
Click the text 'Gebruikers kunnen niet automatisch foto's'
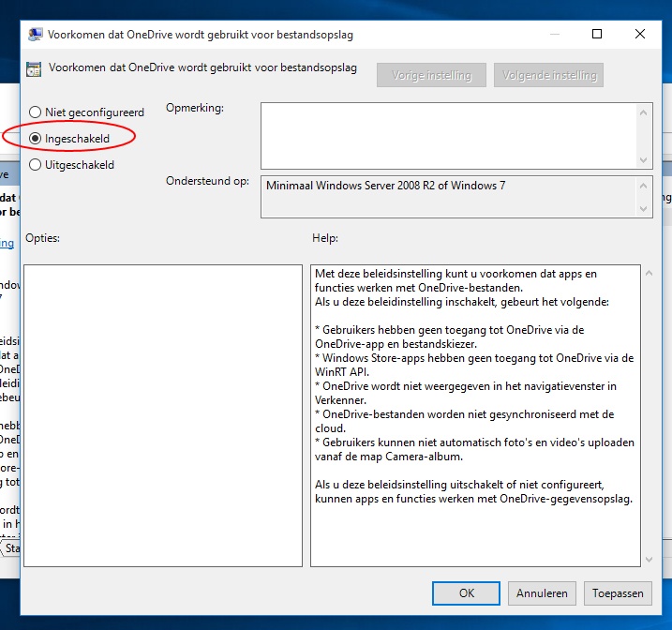click(x=427, y=442)
